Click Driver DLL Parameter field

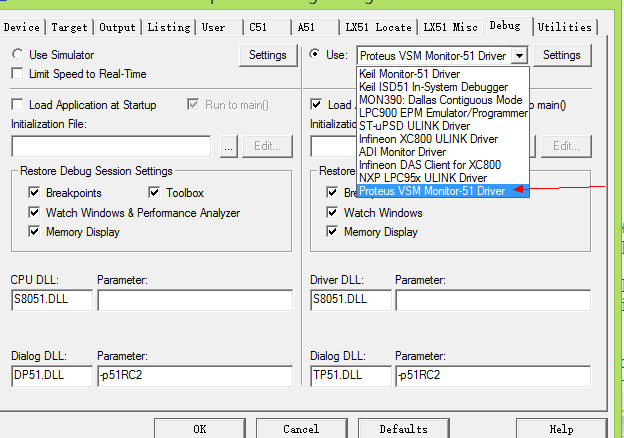click(x=493, y=300)
